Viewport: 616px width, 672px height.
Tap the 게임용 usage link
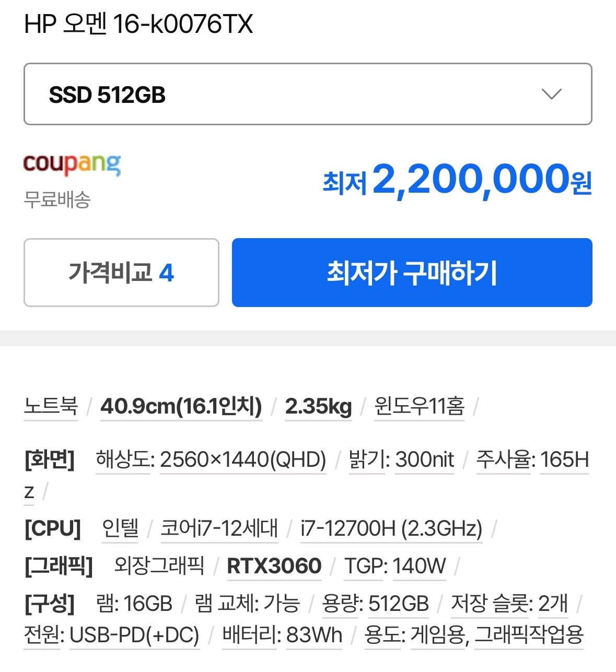(x=438, y=635)
